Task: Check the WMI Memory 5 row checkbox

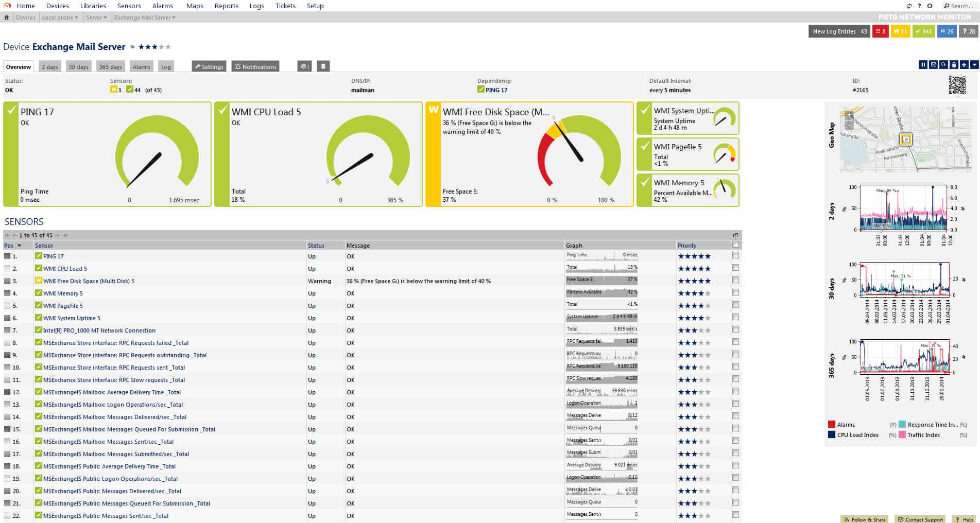Action: (735, 292)
